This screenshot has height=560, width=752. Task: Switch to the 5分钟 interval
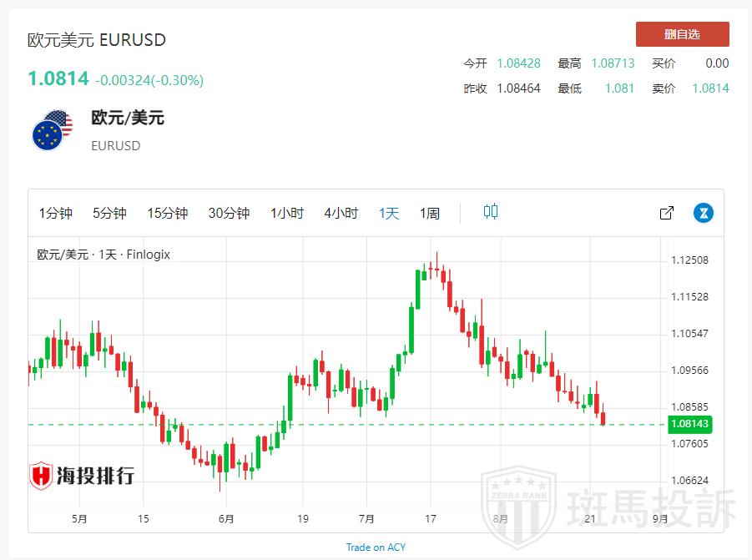pyautogui.click(x=109, y=214)
